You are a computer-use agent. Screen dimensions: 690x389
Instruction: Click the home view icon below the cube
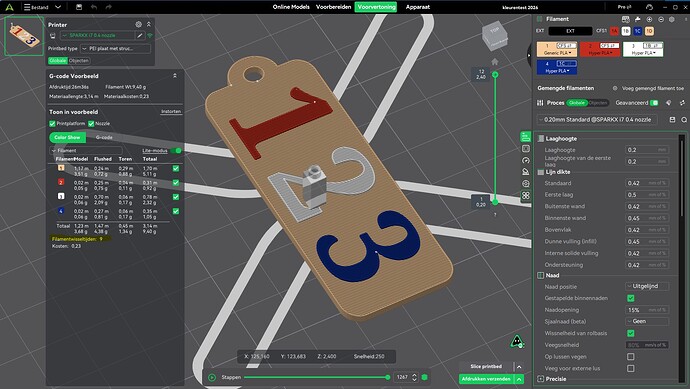coord(495,62)
